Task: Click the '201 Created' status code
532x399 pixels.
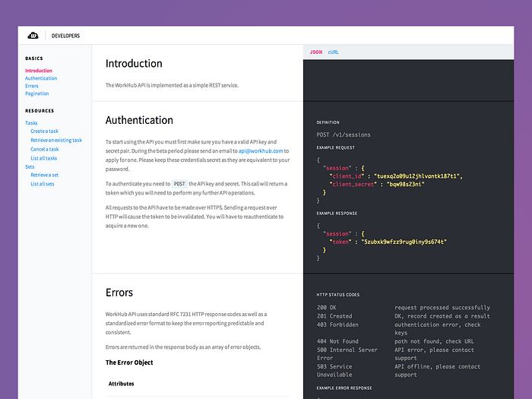Action: click(334, 316)
